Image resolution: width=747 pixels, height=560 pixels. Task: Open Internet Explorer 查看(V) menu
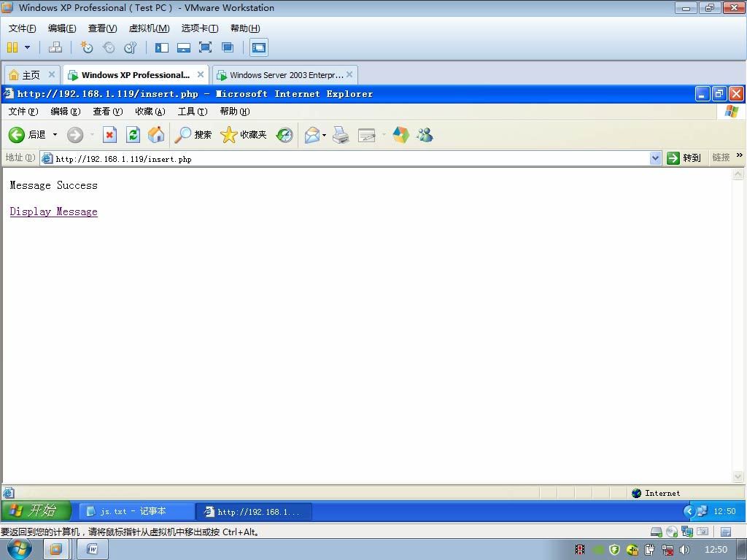(x=108, y=112)
